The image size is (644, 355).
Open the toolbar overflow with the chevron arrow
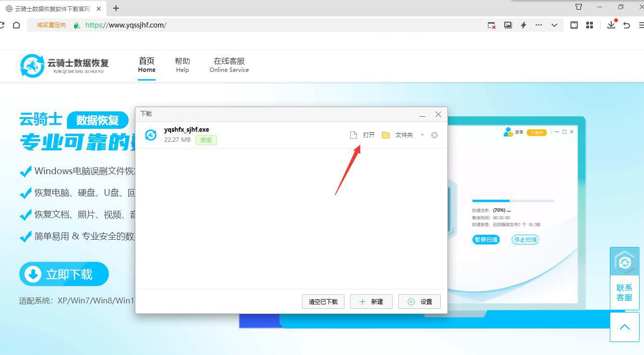pyautogui.click(x=553, y=25)
